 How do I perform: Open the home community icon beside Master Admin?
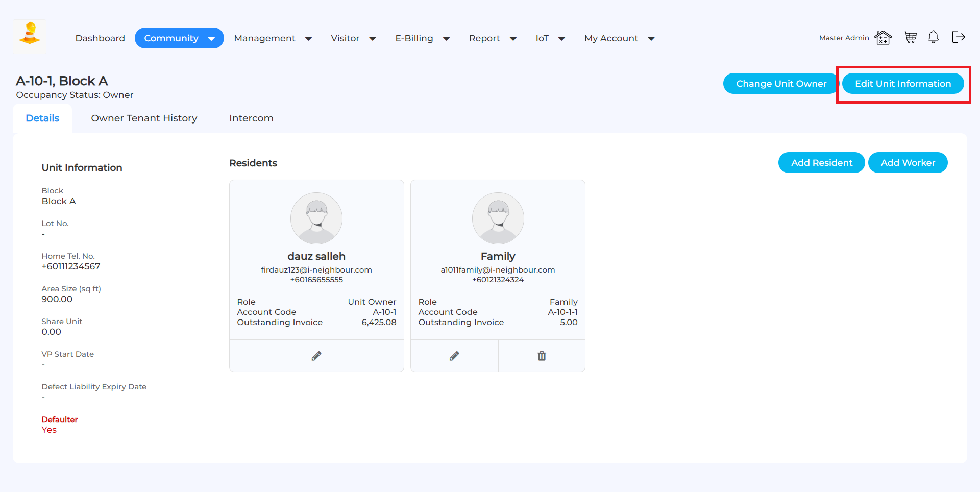[x=883, y=38]
